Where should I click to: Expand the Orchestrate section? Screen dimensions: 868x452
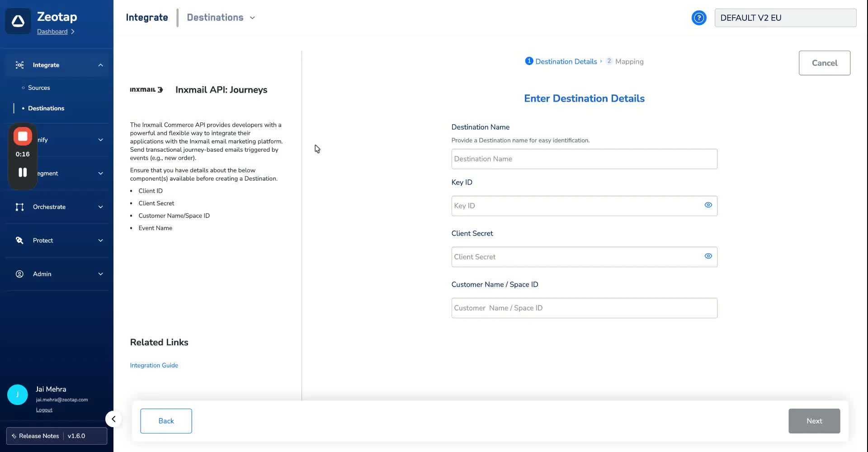[x=100, y=207]
